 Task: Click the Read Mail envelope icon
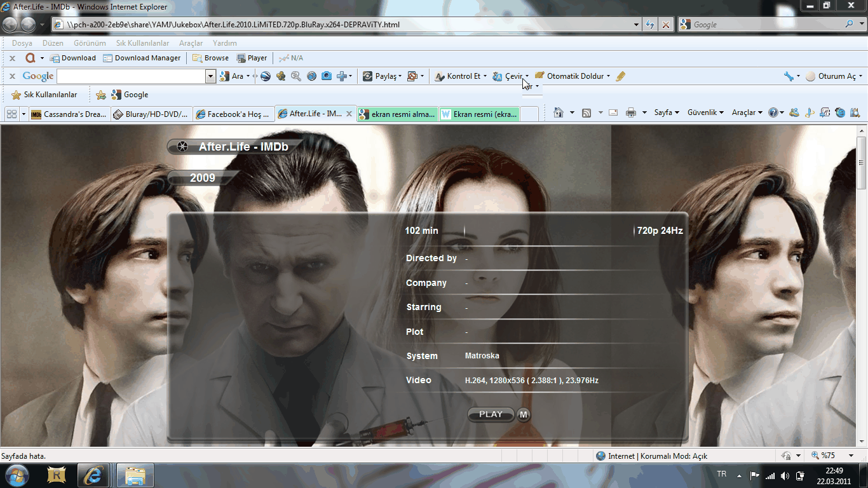(x=613, y=112)
